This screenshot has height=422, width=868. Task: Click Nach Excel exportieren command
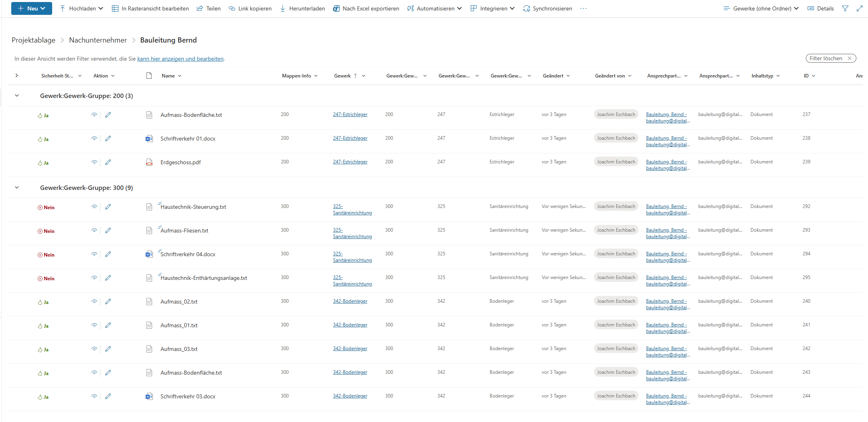366,8
